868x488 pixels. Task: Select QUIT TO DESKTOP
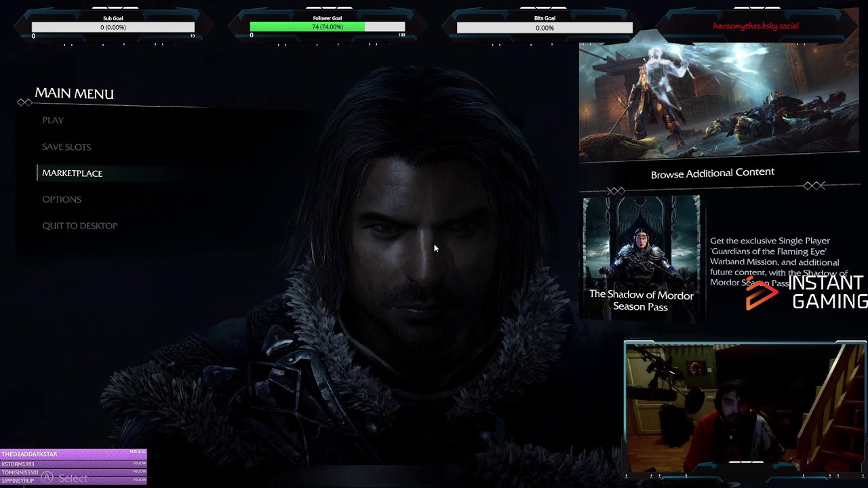pos(80,226)
